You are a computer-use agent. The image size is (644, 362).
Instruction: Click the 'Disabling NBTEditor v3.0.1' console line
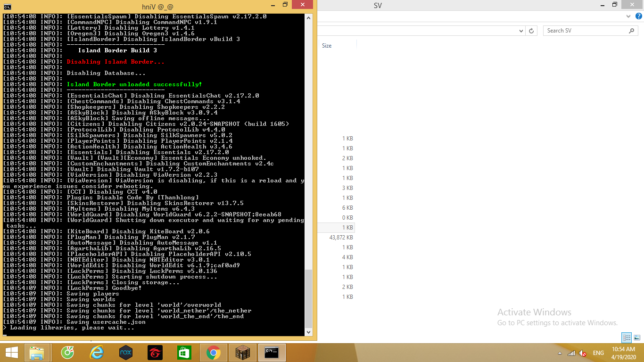pyautogui.click(x=161, y=260)
